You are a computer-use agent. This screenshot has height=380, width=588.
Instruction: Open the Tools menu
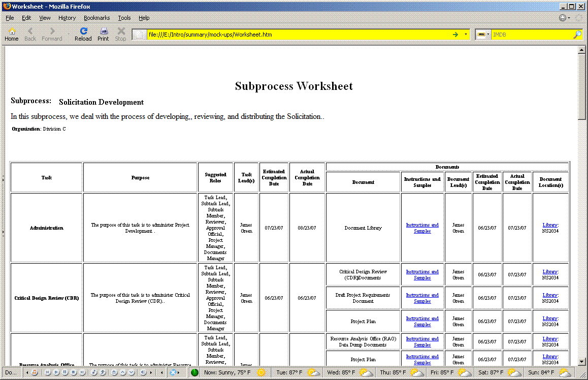coord(124,18)
